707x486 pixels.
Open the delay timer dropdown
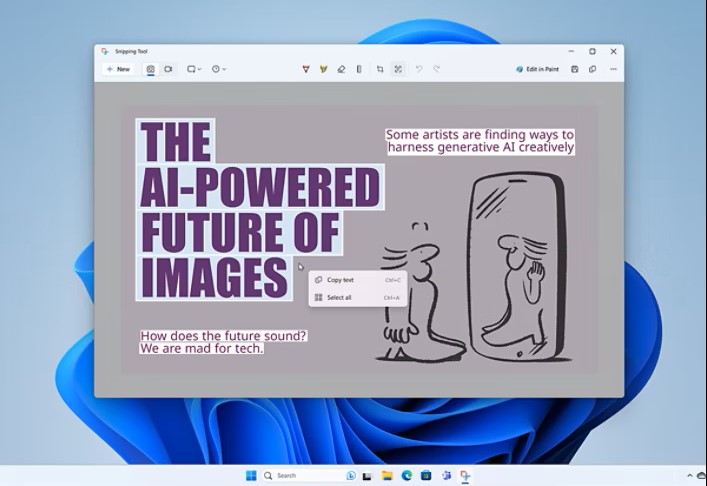[219, 69]
